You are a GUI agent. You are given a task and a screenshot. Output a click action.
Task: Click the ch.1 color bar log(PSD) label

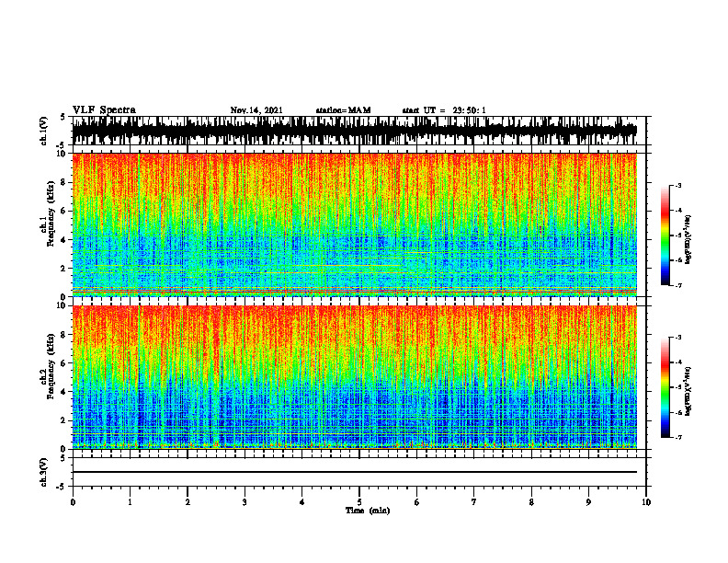pyautogui.click(x=688, y=240)
